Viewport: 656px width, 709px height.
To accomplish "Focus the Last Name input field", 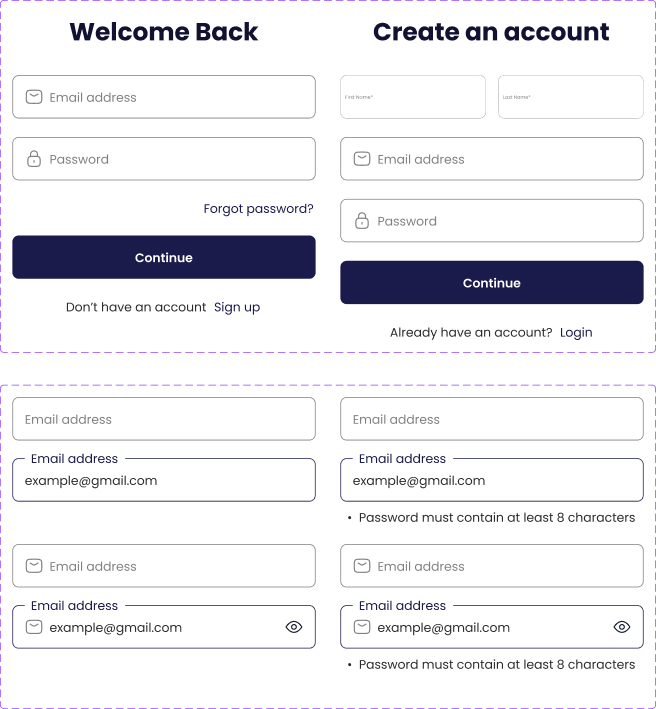I will click(x=571, y=97).
